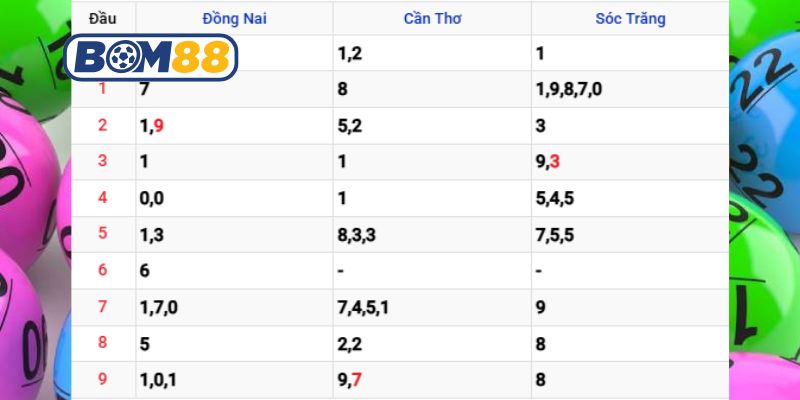Image resolution: width=800 pixels, height=400 pixels.
Task: Click the cell showing 5,4,5
Action: point(557,199)
